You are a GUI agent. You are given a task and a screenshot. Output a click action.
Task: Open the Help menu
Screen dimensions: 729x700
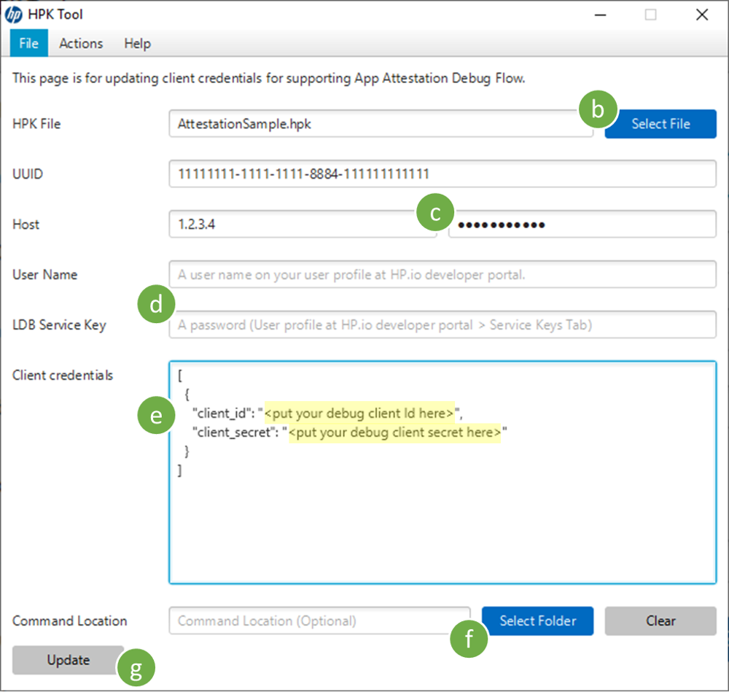click(x=137, y=43)
